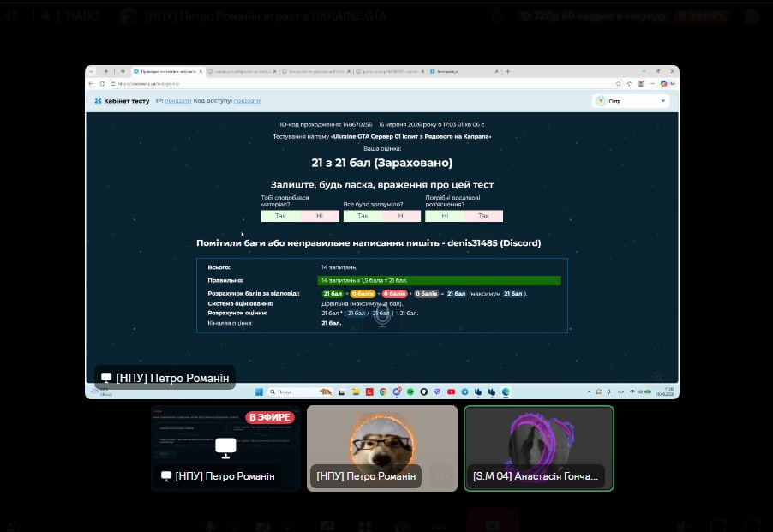Viewport: 773px width, 532px height.
Task: Click the gray 0 балів badge
Action: click(426, 294)
